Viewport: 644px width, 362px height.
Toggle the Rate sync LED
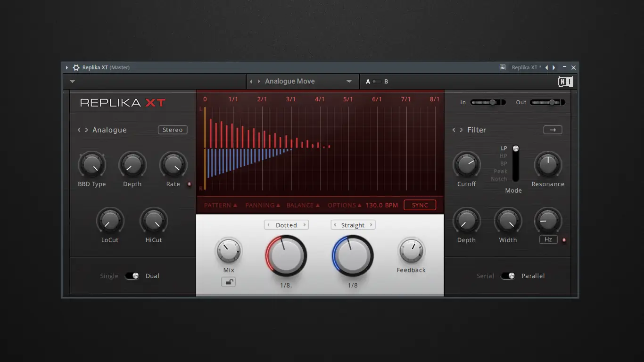[189, 184]
